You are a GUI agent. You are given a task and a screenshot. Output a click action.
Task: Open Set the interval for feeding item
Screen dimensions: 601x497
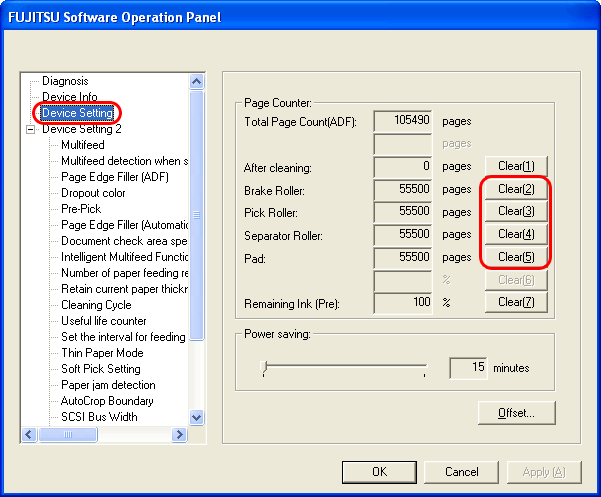[x=123, y=337]
